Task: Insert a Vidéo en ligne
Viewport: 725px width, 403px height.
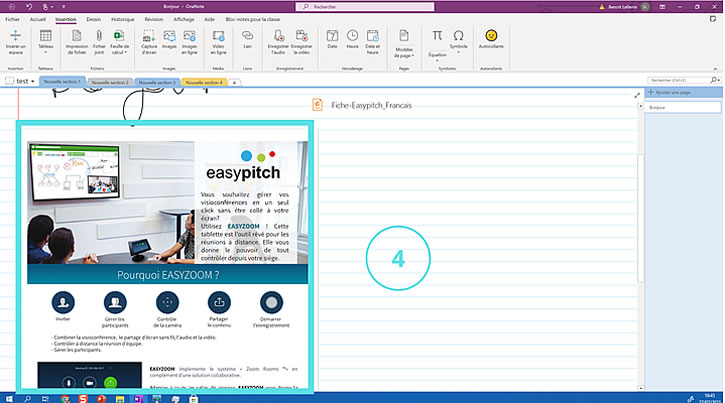Action: tap(218, 42)
